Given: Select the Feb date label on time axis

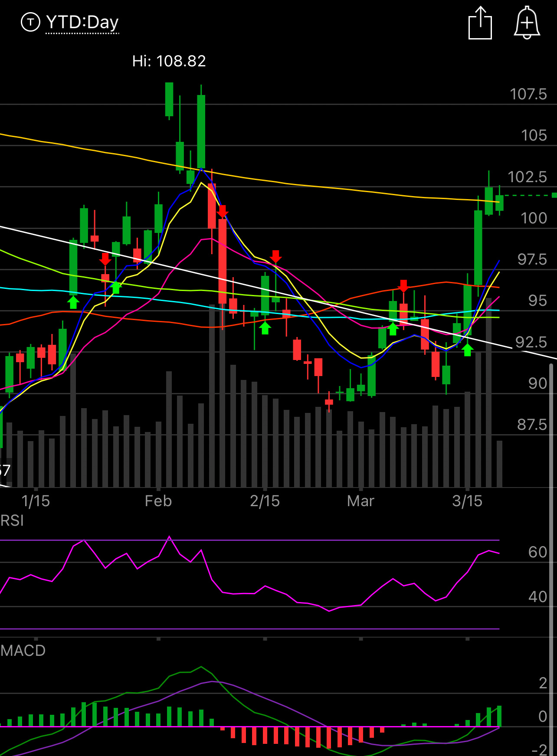Looking at the screenshot, I should 158,501.
